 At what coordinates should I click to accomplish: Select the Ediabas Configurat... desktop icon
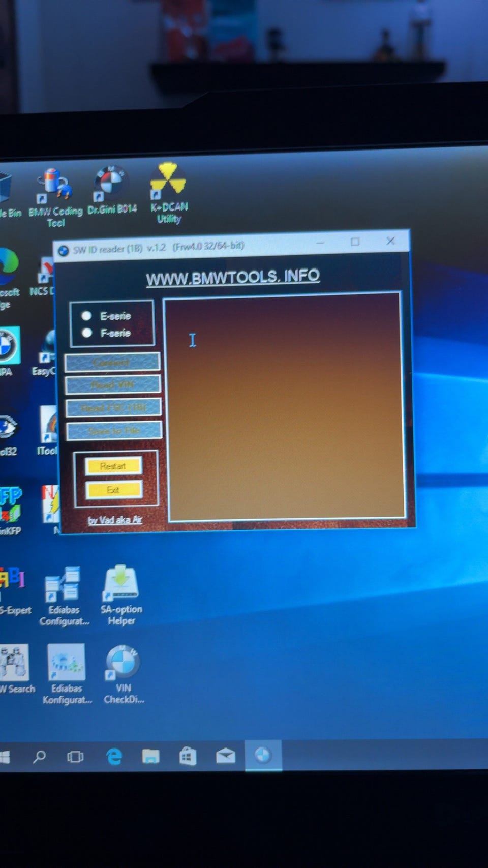pos(64,596)
